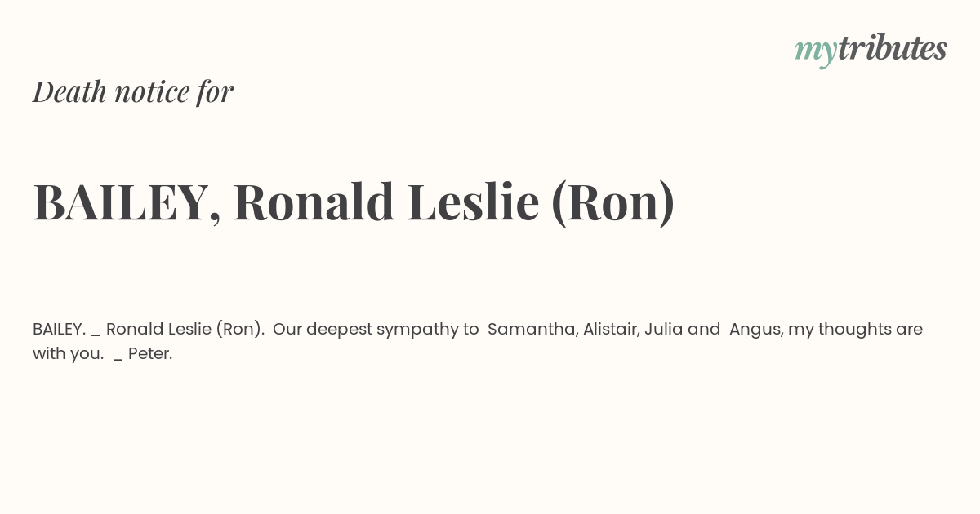
Task: Click the "BAILEY, Ronald Leslie (Ron)" title
Action: pyautogui.click(x=354, y=202)
